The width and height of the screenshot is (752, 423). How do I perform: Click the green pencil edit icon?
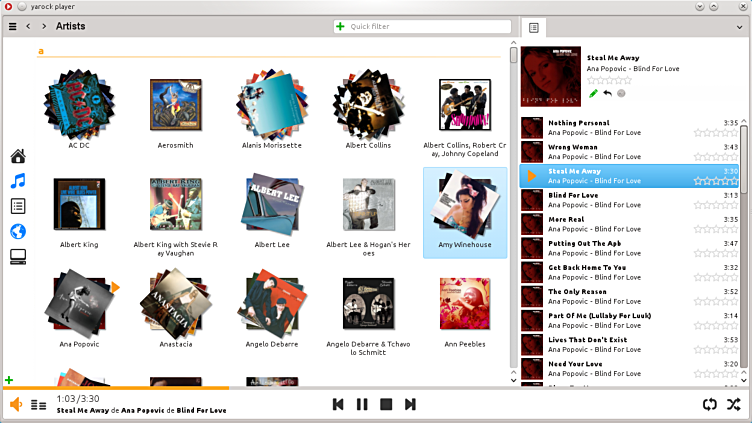point(593,94)
